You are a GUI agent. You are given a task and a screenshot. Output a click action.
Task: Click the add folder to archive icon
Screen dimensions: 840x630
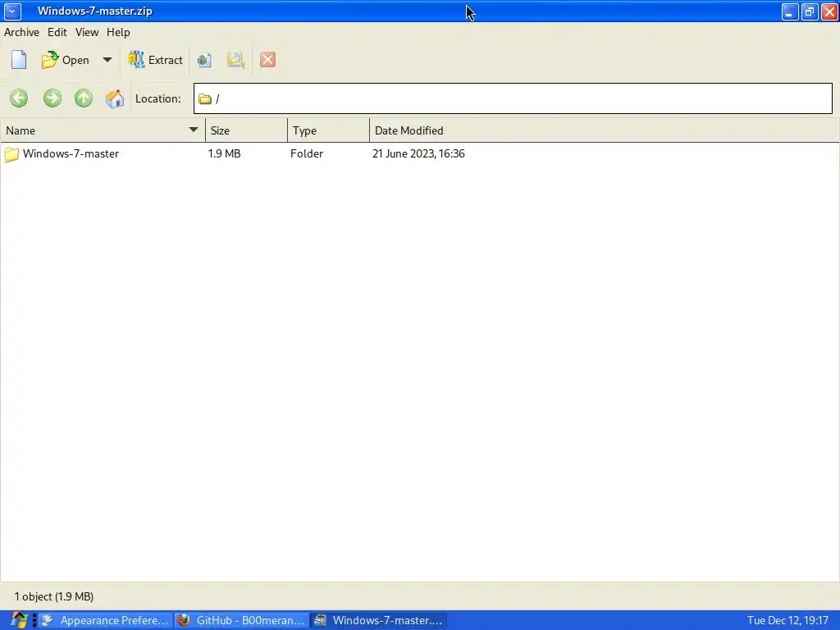pyautogui.click(x=235, y=60)
